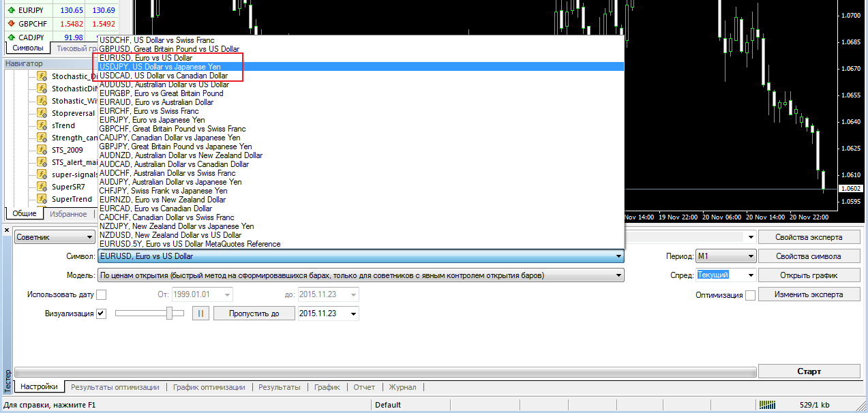Click the Stopreversal indicator icon
The image size is (868, 413).
tap(42, 113)
